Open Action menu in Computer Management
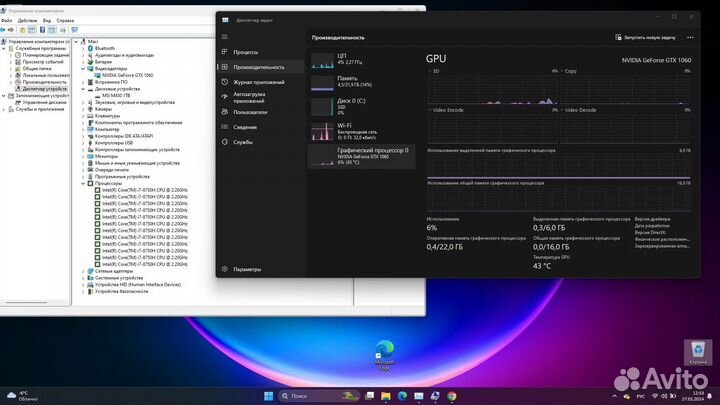The width and height of the screenshot is (720, 405). coord(27,21)
